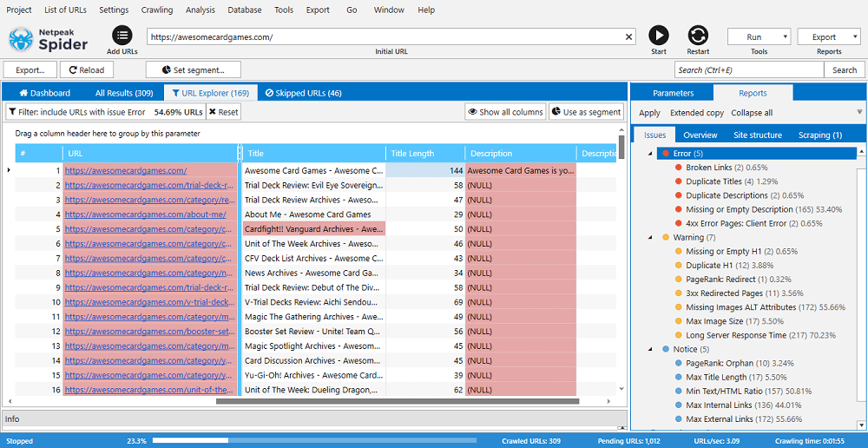Clear the initial URL with the X icon

point(628,37)
